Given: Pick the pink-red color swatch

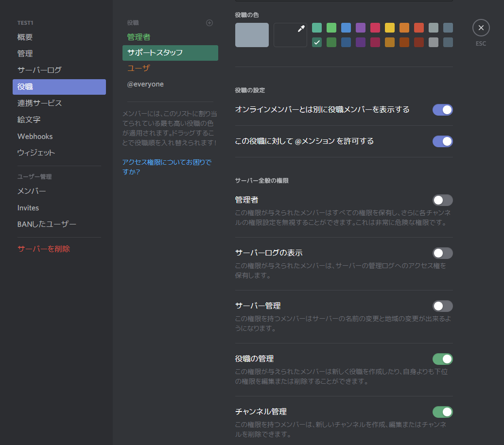Looking at the screenshot, I should coord(375,28).
